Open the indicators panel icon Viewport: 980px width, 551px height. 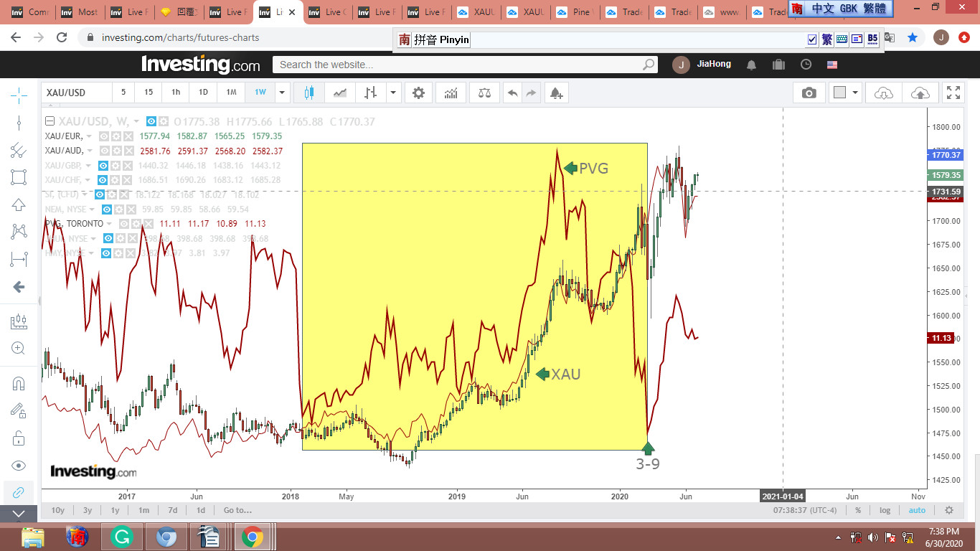pos(451,93)
